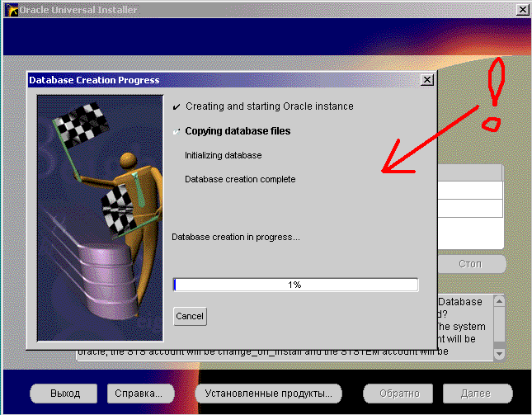Click 'Initializing database' step text
The height and width of the screenshot is (415, 532).
[x=223, y=155]
